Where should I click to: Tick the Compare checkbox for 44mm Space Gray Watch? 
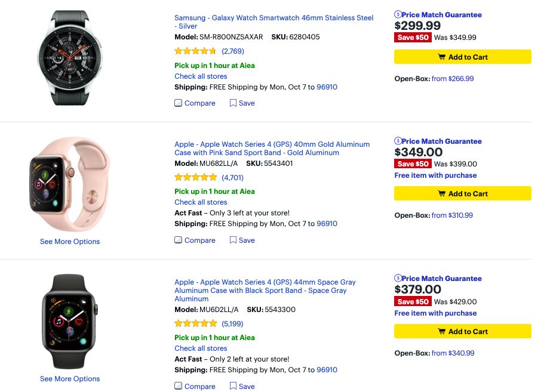pyautogui.click(x=179, y=387)
